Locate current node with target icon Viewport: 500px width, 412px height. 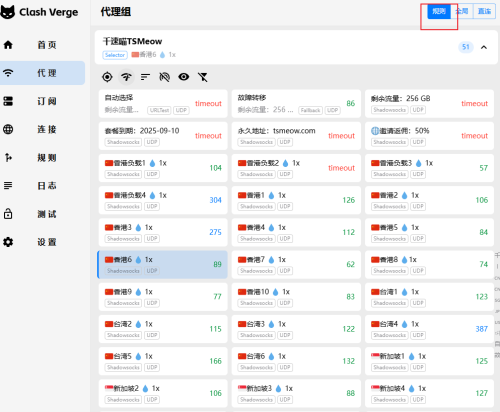tap(107, 77)
